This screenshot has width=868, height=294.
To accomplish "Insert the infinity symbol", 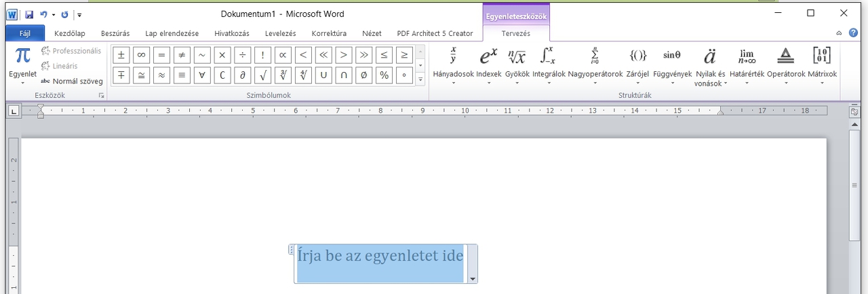I will point(141,55).
